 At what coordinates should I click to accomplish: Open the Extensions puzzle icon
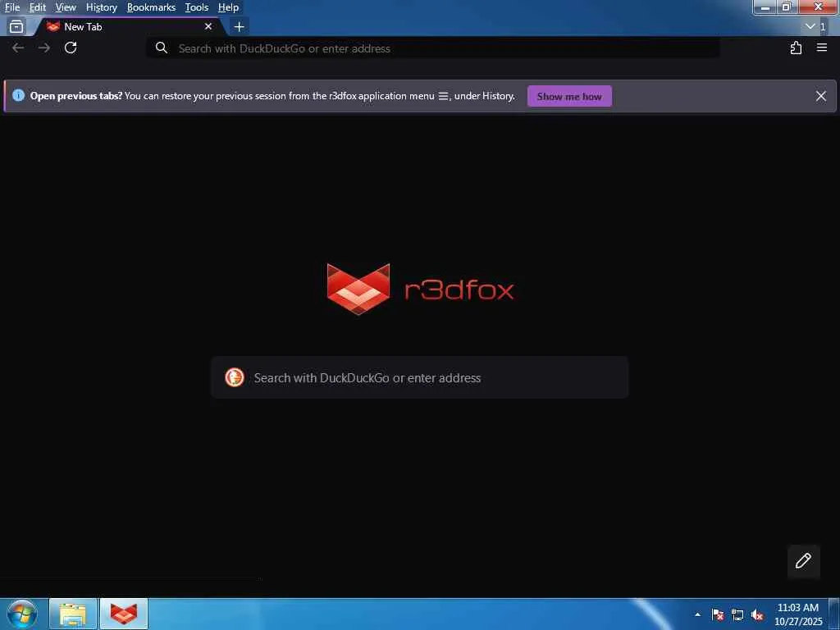(796, 48)
